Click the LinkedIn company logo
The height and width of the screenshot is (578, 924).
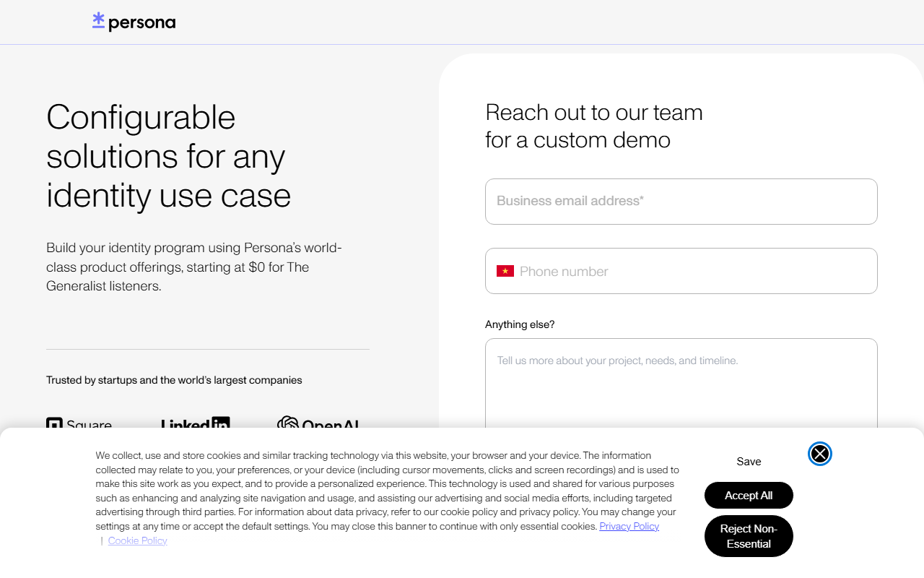[x=195, y=423]
